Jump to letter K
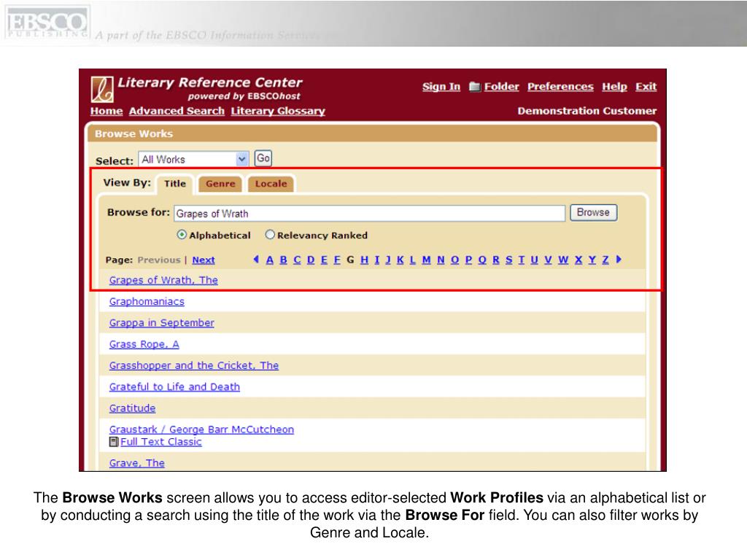The height and width of the screenshot is (560, 747). pos(400,260)
